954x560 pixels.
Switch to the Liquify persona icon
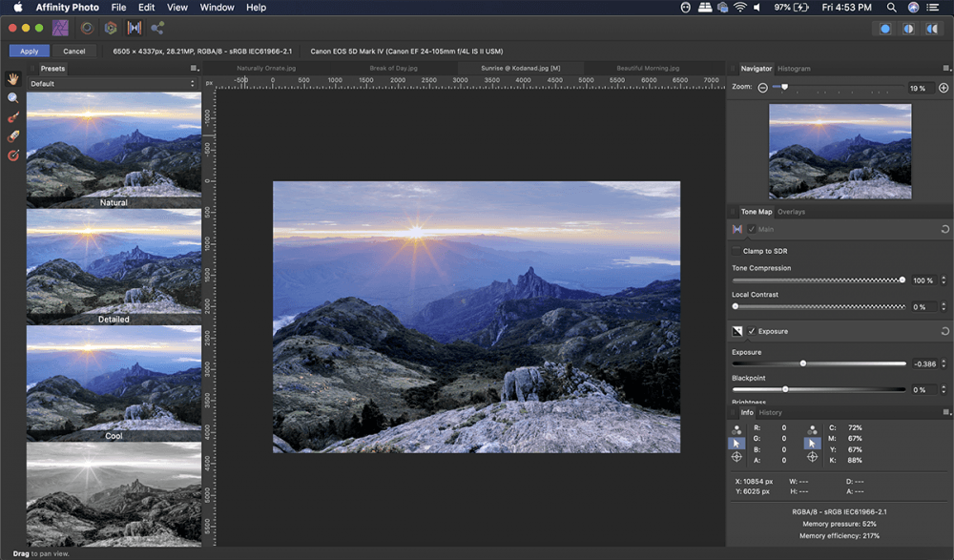(88, 29)
